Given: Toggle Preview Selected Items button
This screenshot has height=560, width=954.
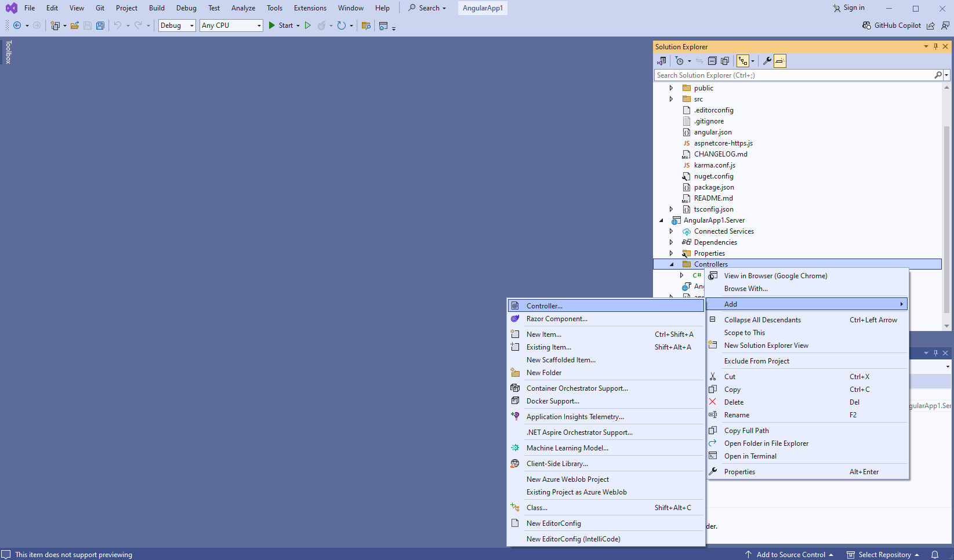Looking at the screenshot, I should (x=780, y=61).
